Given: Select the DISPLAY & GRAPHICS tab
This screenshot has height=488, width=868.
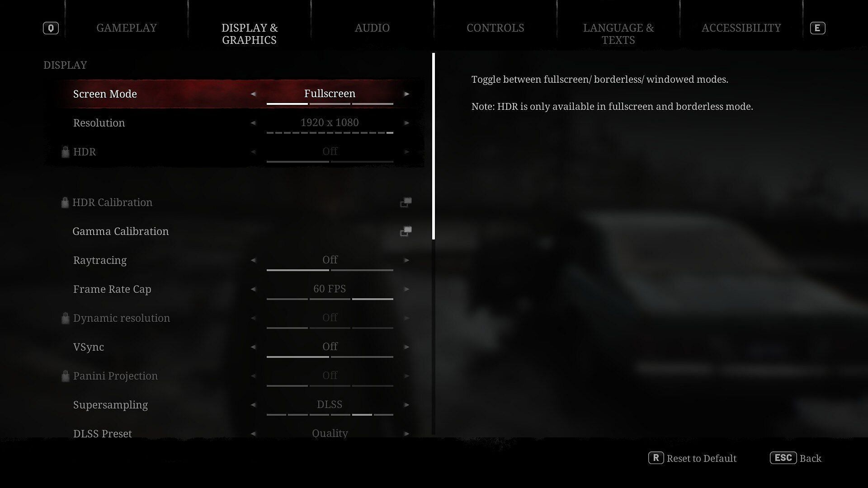Looking at the screenshot, I should point(249,34).
